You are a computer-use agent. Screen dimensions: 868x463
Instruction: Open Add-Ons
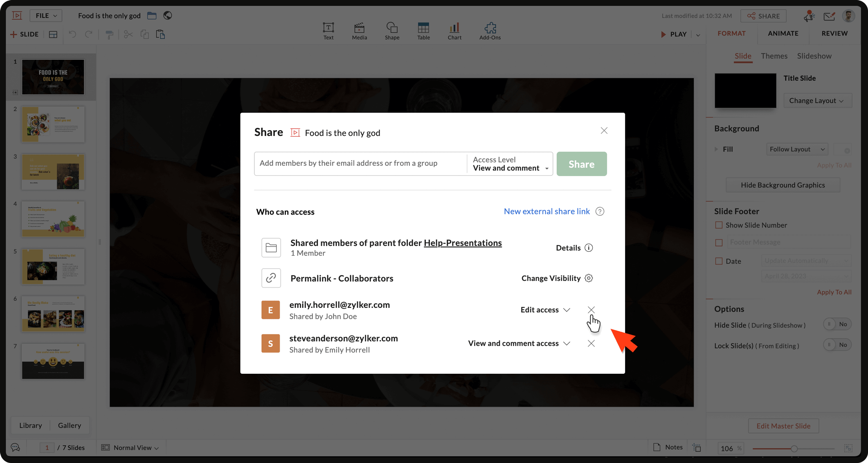point(490,31)
